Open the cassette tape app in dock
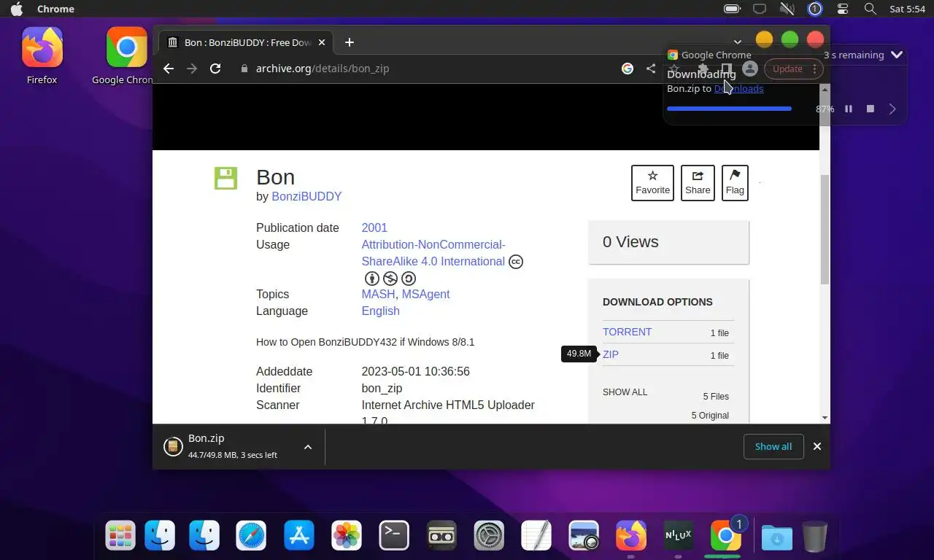 441,537
